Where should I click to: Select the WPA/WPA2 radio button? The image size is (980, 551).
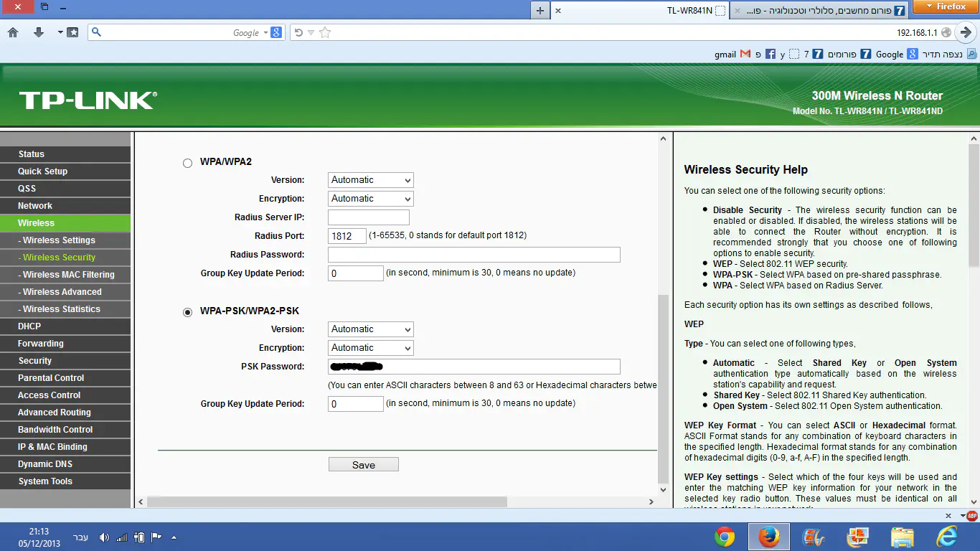188,163
